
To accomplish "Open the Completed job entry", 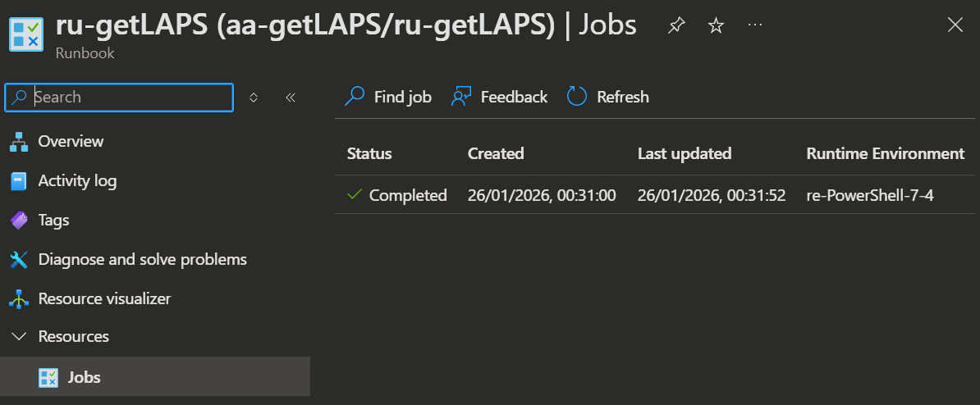I will 407,195.
